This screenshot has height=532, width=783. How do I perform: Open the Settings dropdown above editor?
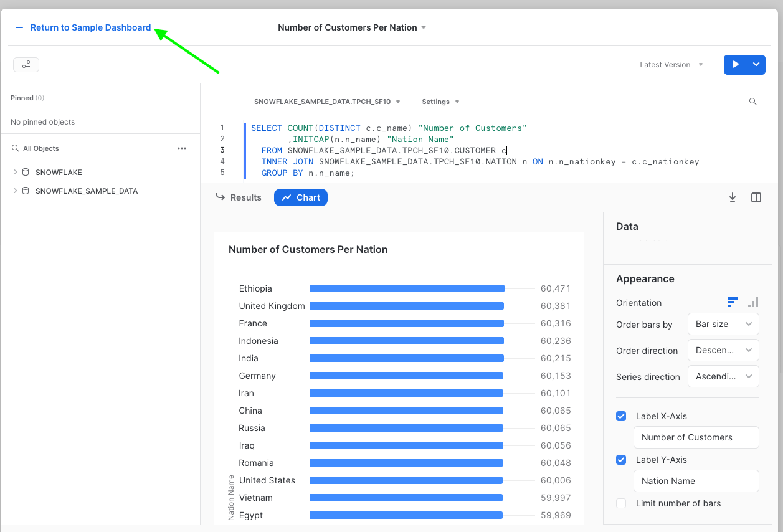[x=440, y=102]
